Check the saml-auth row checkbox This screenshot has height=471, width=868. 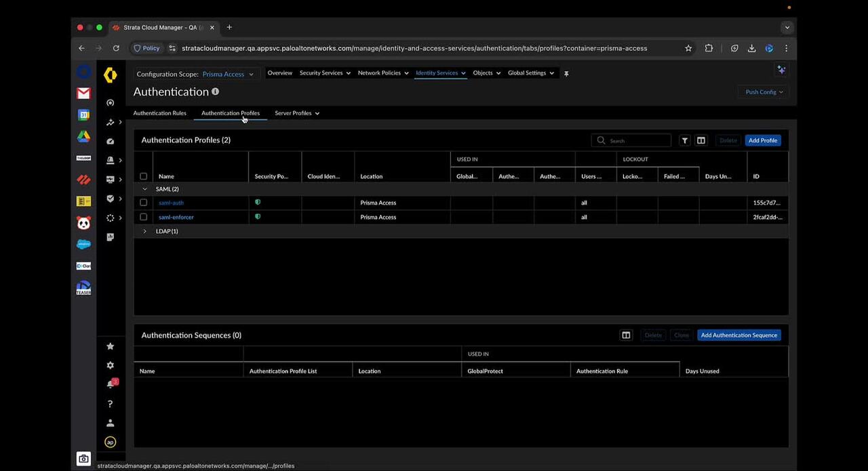143,203
